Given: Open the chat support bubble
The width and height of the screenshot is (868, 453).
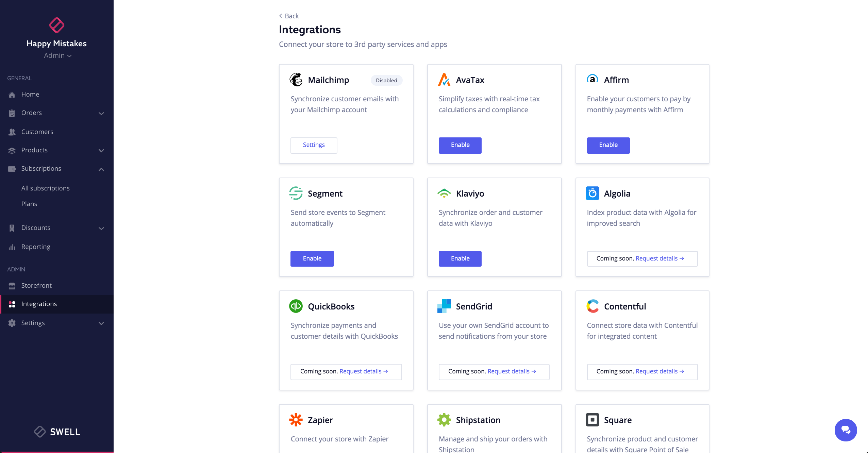Looking at the screenshot, I should (x=846, y=430).
